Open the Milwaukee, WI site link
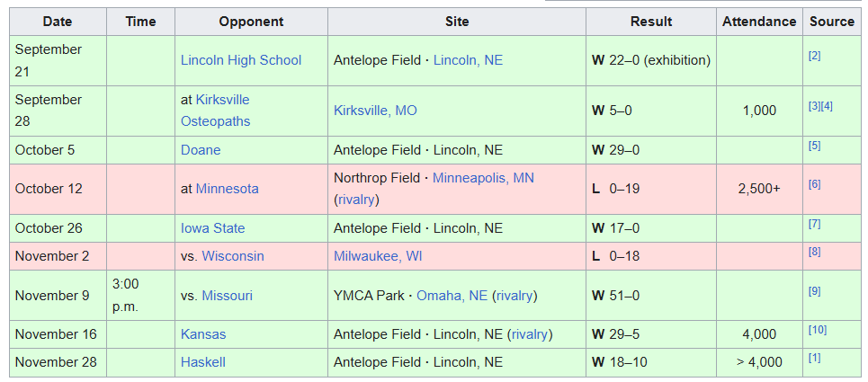This screenshot has height=382, width=868. (x=378, y=256)
